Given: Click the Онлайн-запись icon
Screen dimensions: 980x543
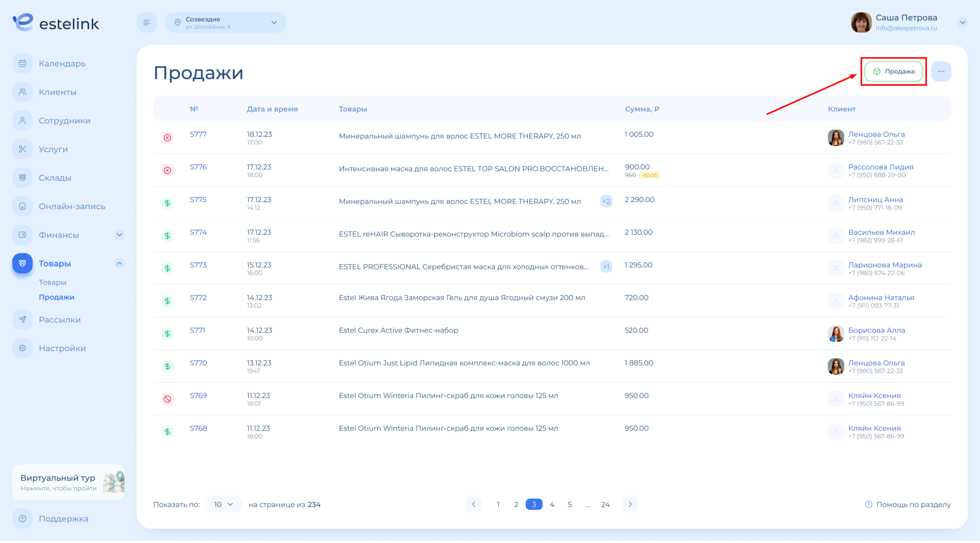Looking at the screenshot, I should 22,206.
